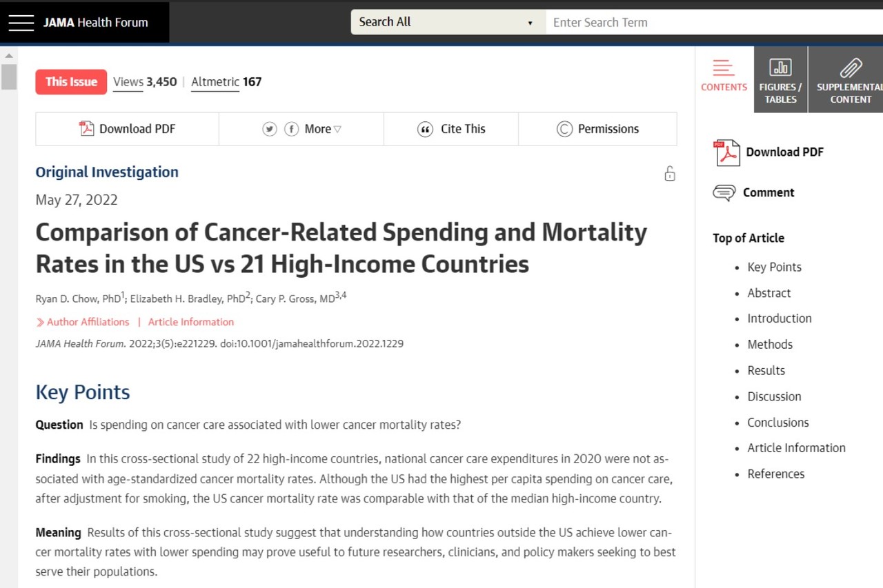Switch to the Figures / Tables tab
Screen dimensions: 883x588
[780, 80]
